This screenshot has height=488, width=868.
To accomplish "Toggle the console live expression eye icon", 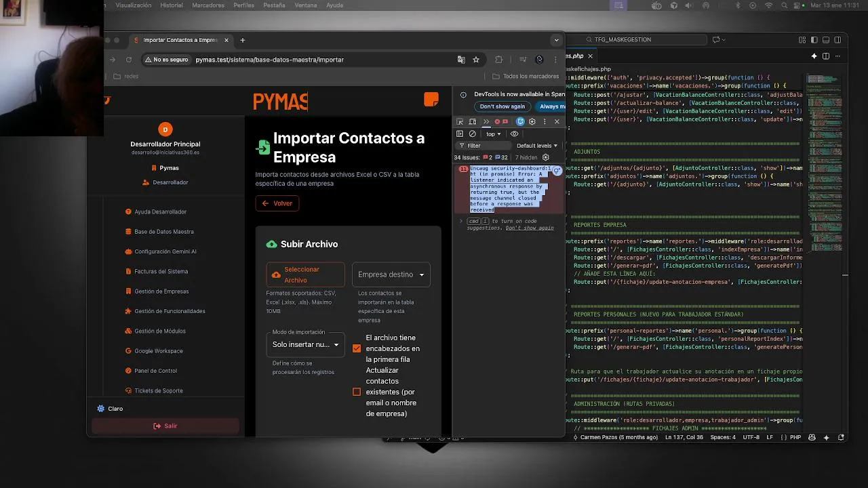I will tap(514, 134).
